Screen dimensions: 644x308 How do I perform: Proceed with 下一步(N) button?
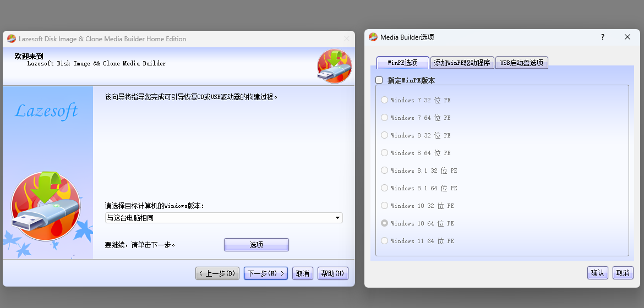point(265,273)
